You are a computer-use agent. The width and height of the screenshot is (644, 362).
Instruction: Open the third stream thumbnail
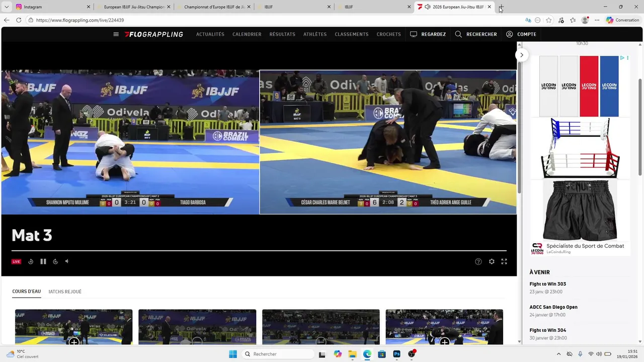click(321, 327)
